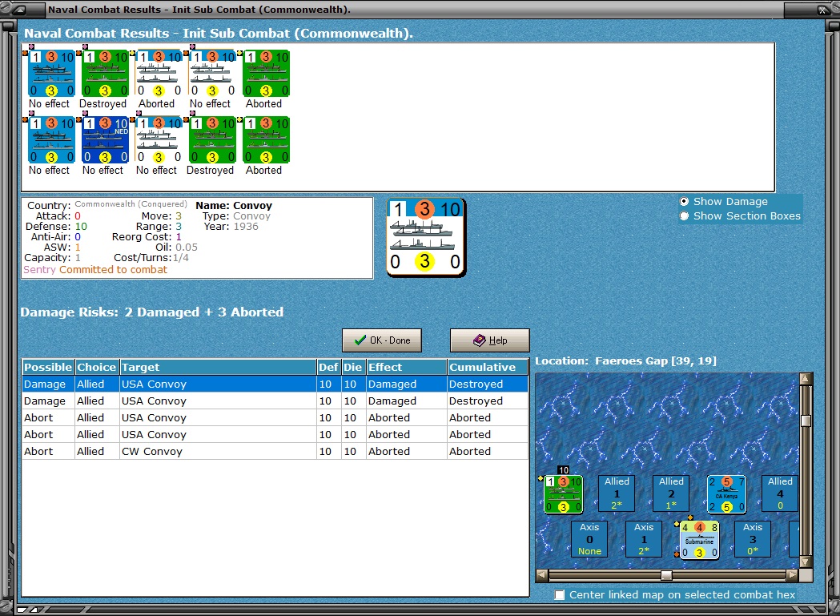840x616 pixels.
Task: Click the Axis 1 section box on the map
Action: point(644,539)
